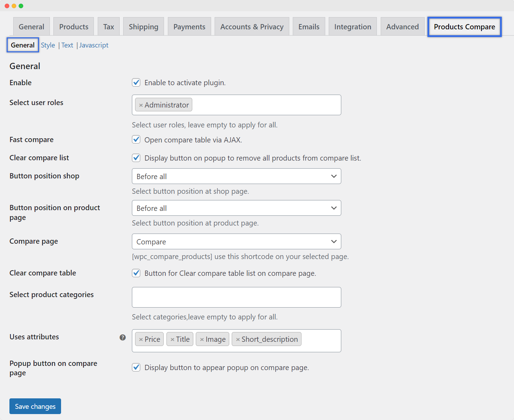Open the Button position shop dropdown
The width and height of the screenshot is (514, 420).
pyautogui.click(x=236, y=176)
